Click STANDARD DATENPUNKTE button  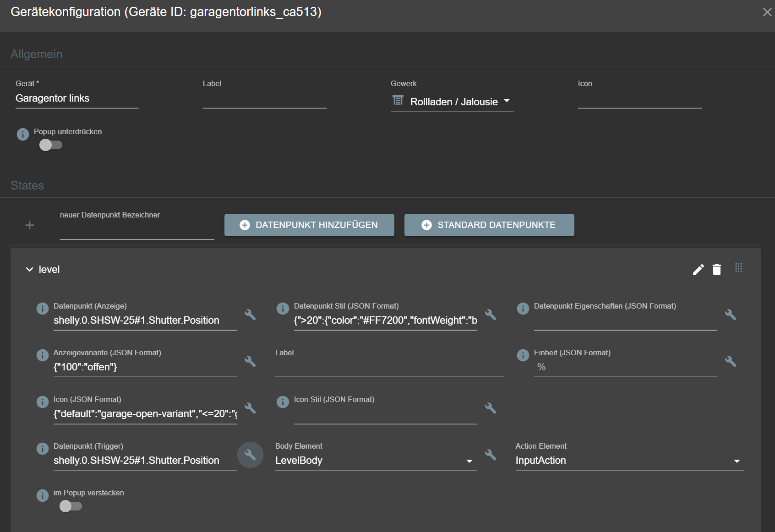[x=489, y=225]
